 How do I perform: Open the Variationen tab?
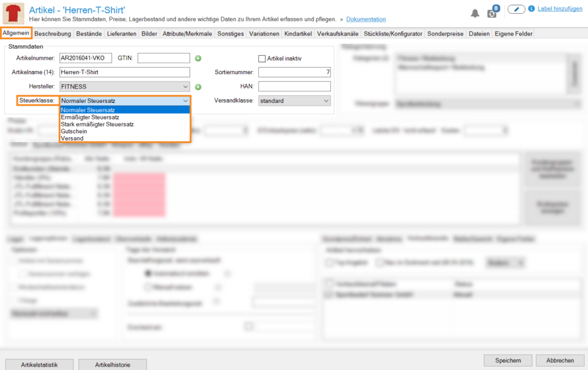(265, 34)
